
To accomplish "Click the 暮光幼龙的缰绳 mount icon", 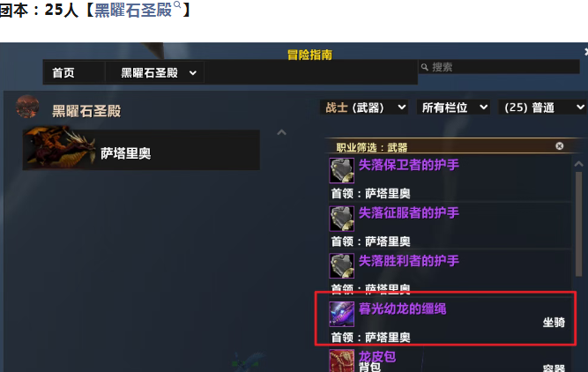I will 342,314.
